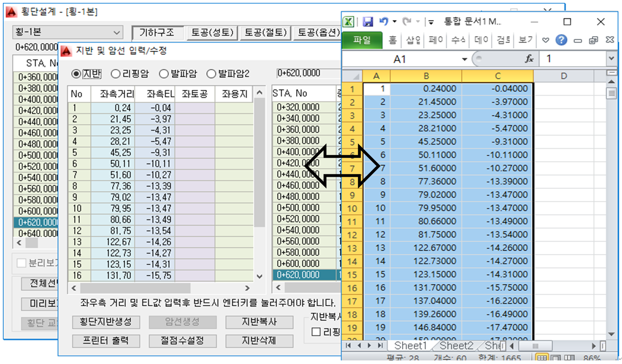The height and width of the screenshot is (364, 622).
Task: Jump to the first sheet using the navigation arrow
Action: (x=348, y=346)
